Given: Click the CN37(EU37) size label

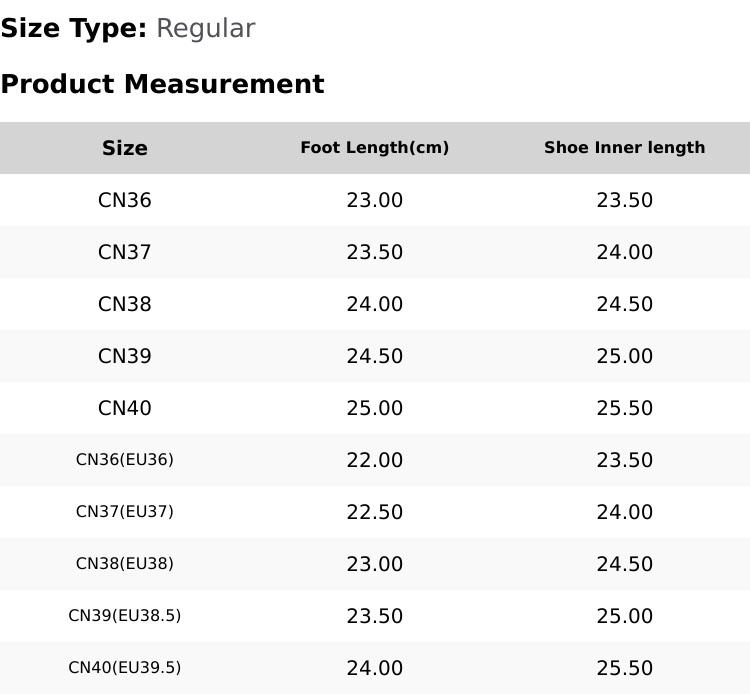Looking at the screenshot, I should [124, 512].
